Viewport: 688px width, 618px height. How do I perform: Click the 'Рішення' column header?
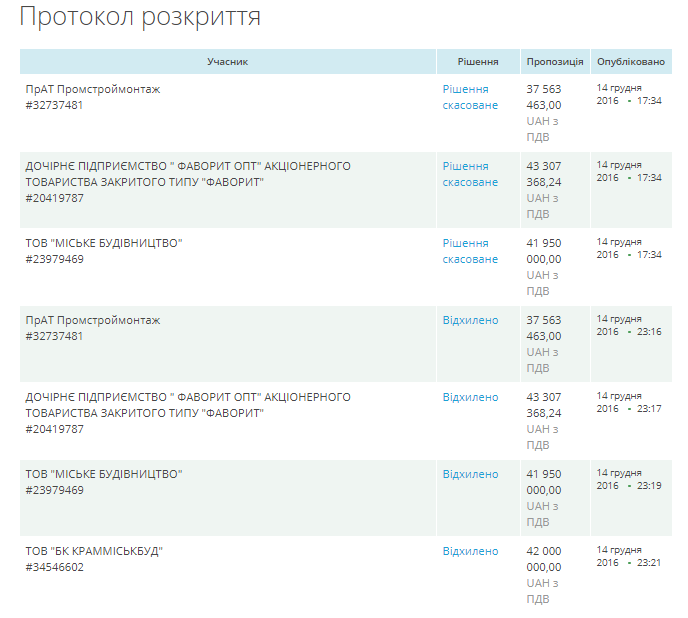pyautogui.click(x=478, y=62)
